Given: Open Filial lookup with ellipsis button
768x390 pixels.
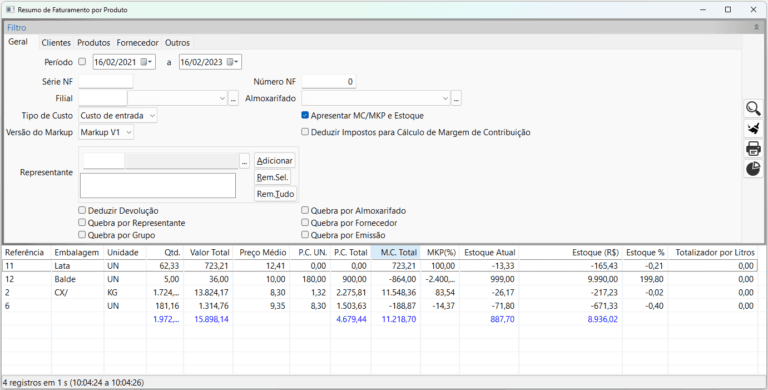Looking at the screenshot, I should 233,98.
